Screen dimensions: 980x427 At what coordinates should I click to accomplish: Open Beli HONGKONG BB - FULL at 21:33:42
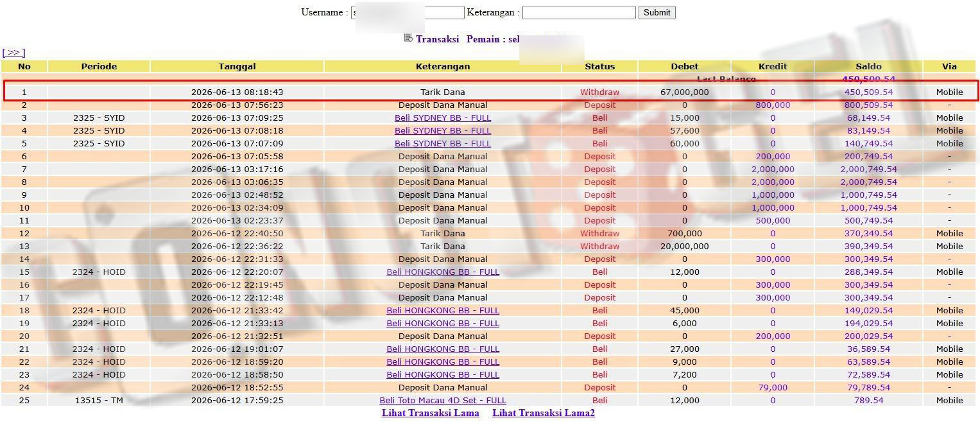[x=443, y=311]
